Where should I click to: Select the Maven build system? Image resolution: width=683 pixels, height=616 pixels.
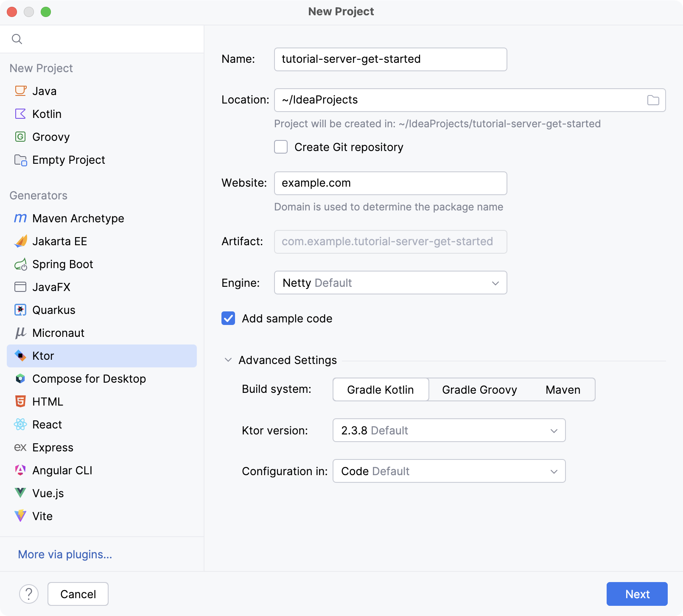(563, 389)
